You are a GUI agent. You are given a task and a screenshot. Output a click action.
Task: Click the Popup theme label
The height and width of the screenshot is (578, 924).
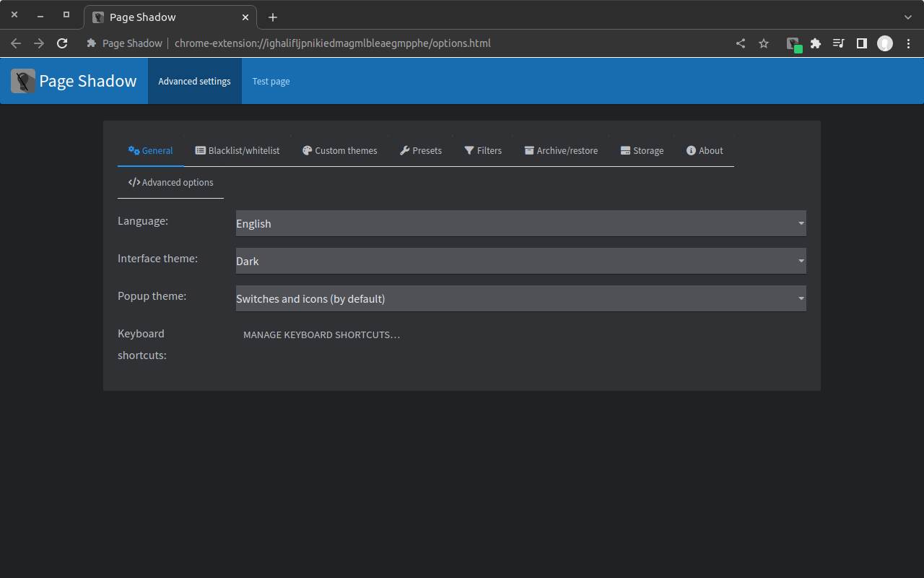pyautogui.click(x=152, y=296)
